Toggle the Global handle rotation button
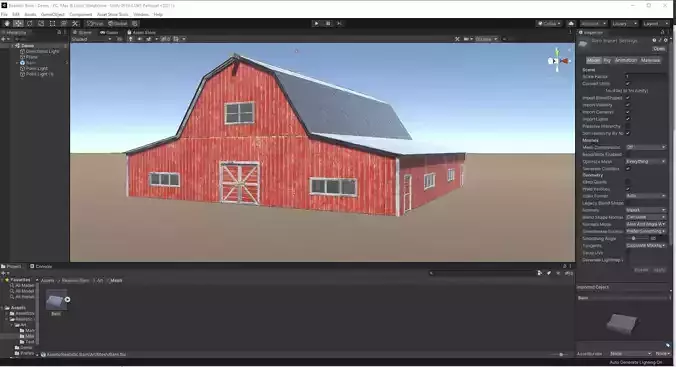The height and width of the screenshot is (367, 676). tap(118, 23)
